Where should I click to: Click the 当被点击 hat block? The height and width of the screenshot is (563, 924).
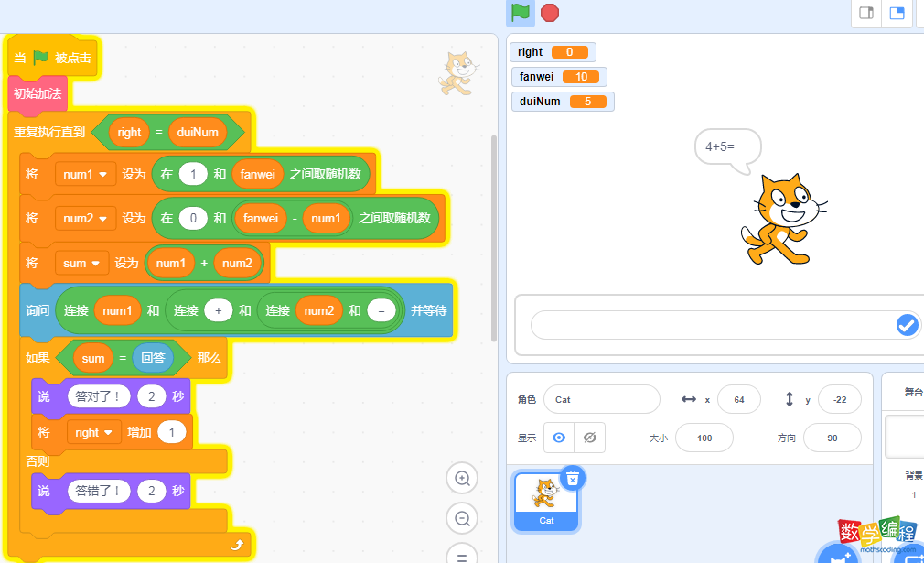coord(52,58)
